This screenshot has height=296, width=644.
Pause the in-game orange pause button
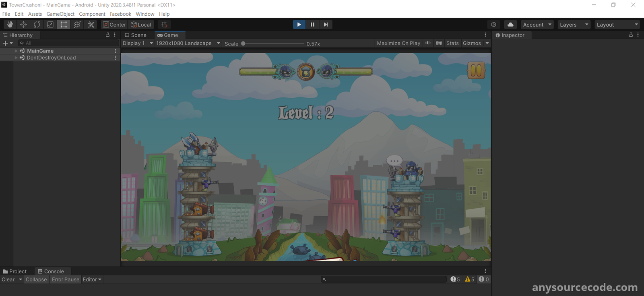(476, 70)
